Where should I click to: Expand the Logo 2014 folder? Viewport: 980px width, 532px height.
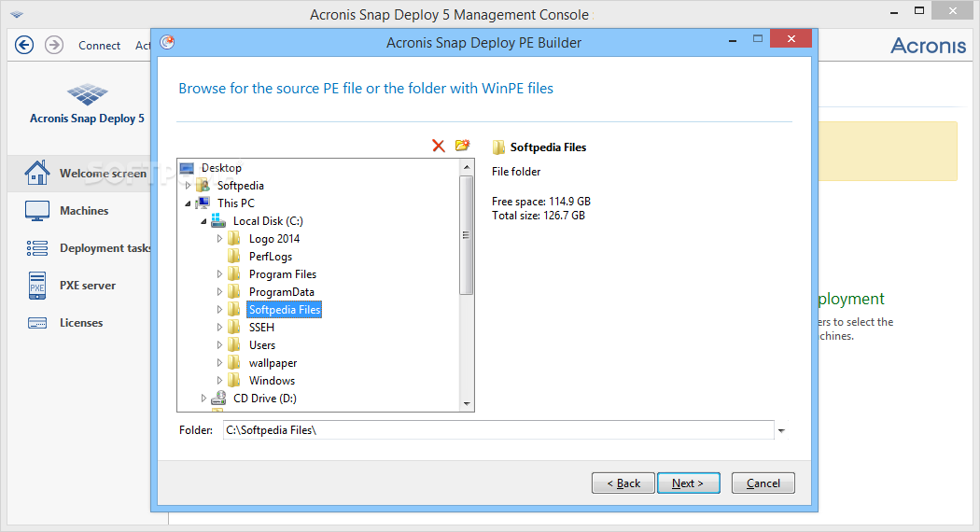click(219, 239)
